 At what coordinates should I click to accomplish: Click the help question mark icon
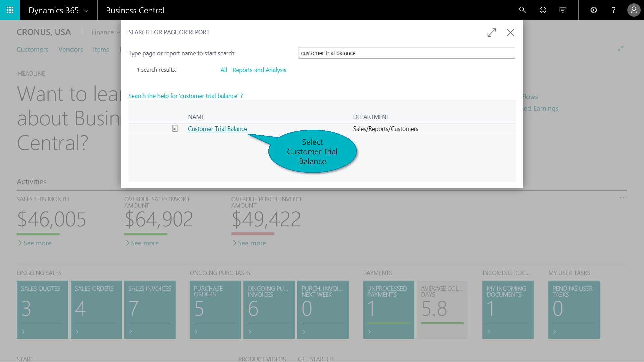613,10
